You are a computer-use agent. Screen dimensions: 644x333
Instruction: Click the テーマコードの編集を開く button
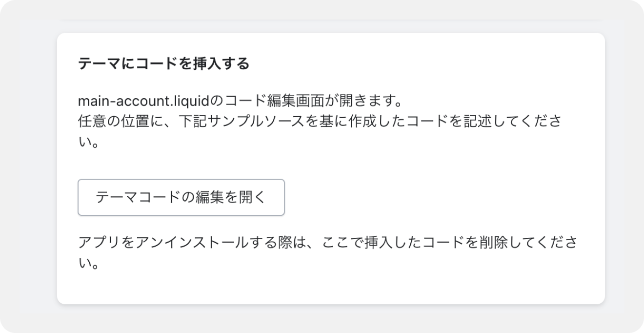pos(181,197)
